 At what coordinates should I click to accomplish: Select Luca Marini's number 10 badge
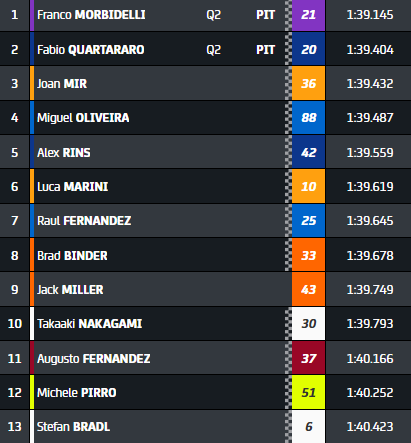point(308,186)
